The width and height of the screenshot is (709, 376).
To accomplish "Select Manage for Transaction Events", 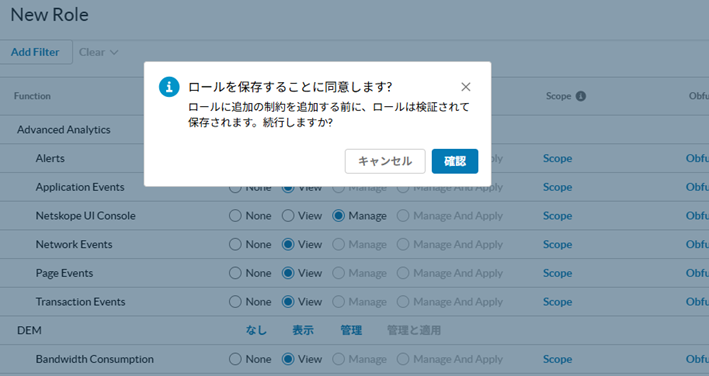I will click(x=339, y=302).
